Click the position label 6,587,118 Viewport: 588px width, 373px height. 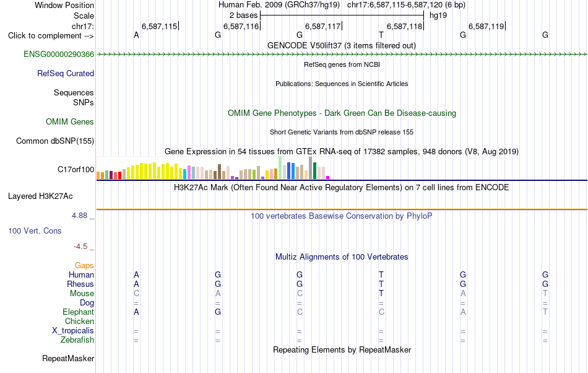[405, 27]
